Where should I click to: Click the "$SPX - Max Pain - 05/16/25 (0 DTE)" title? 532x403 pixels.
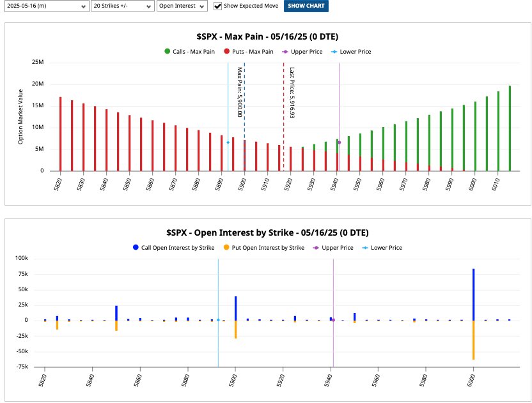[x=267, y=36]
